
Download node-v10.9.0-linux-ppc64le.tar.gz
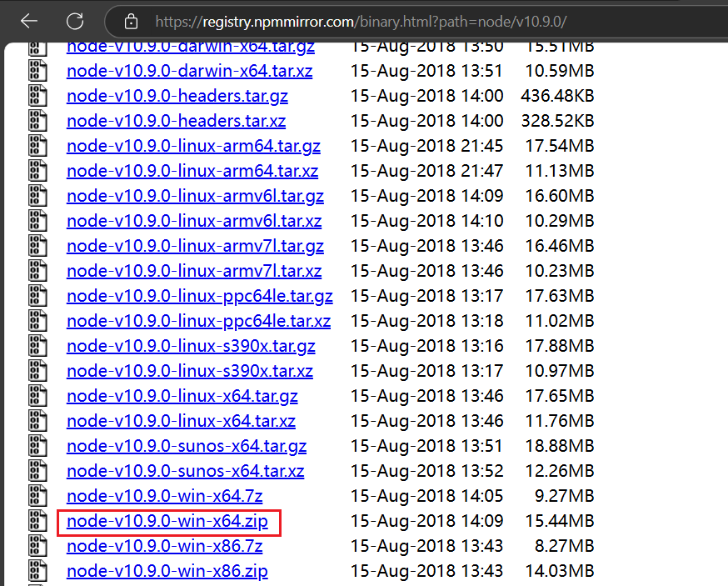[x=200, y=297]
